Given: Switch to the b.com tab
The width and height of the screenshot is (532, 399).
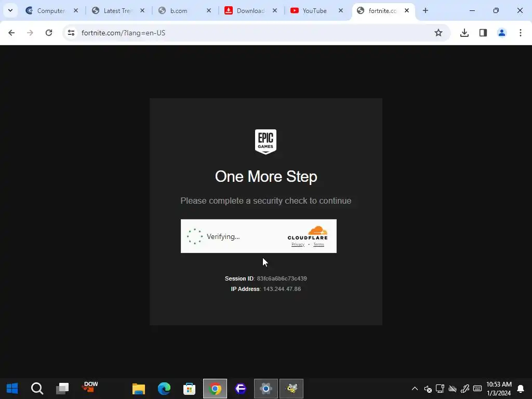Looking at the screenshot, I should pyautogui.click(x=185, y=10).
